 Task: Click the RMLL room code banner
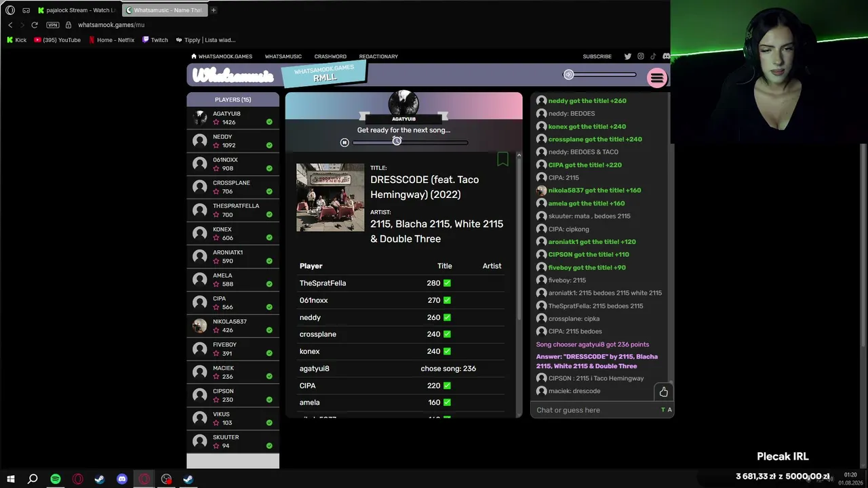[324, 73]
